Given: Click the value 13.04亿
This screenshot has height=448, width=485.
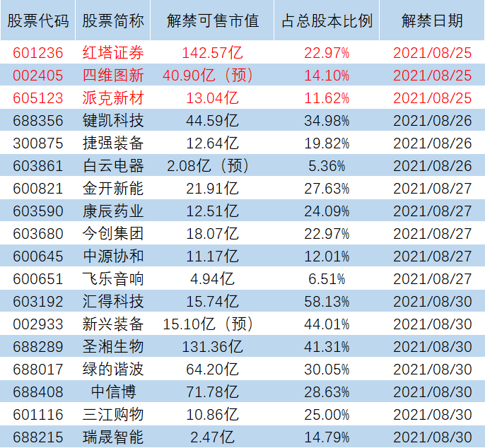Looking at the screenshot, I should (213, 98).
